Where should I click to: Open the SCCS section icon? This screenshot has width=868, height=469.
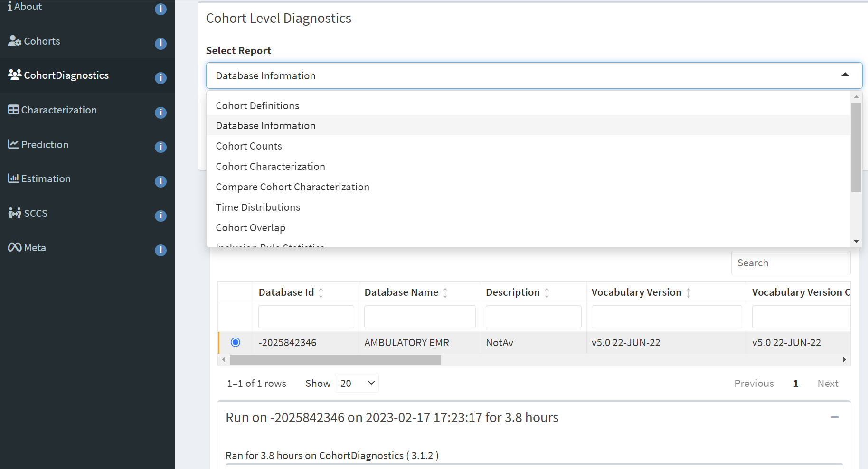tap(14, 213)
